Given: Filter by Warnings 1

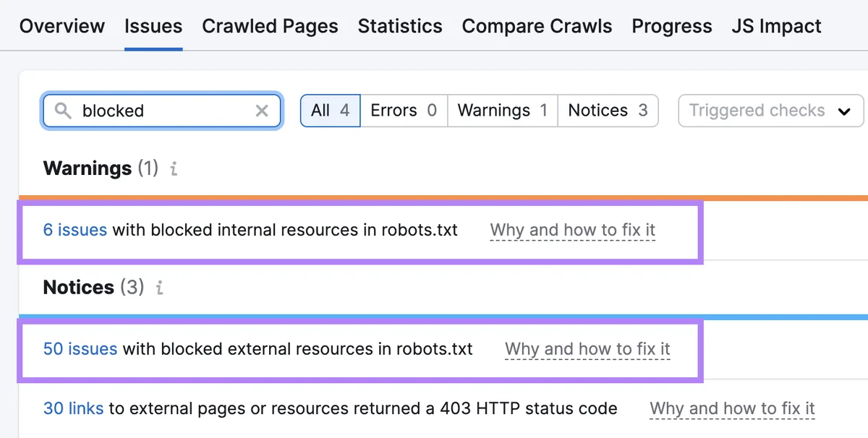Looking at the screenshot, I should click(503, 111).
